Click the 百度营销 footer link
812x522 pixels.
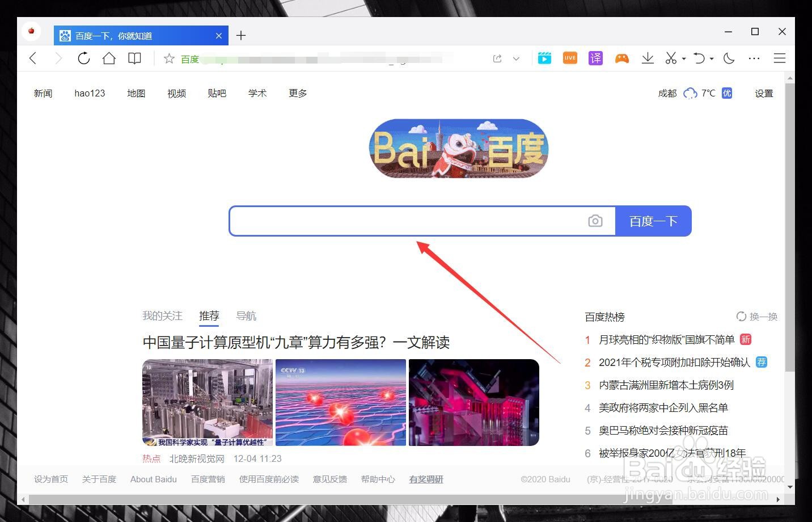pyautogui.click(x=208, y=479)
